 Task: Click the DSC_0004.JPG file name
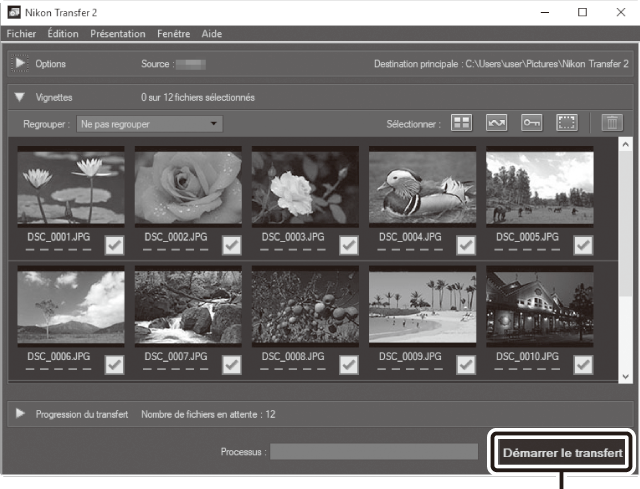(410, 237)
